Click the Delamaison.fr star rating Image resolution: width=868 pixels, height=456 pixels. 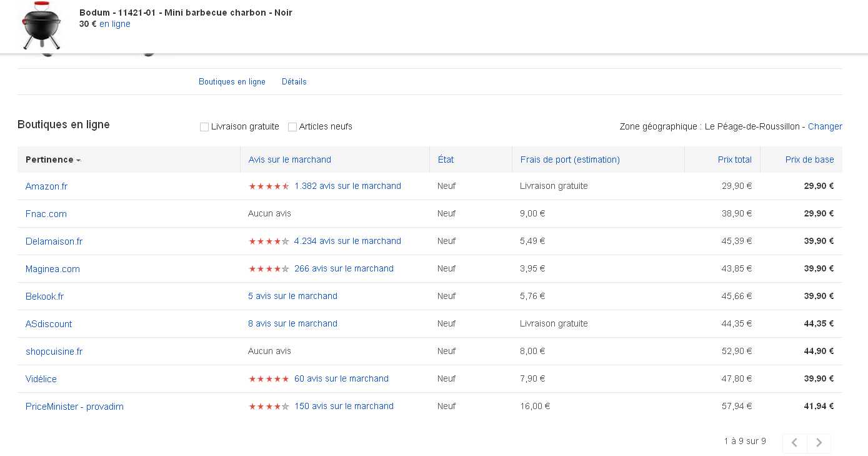[269, 241]
